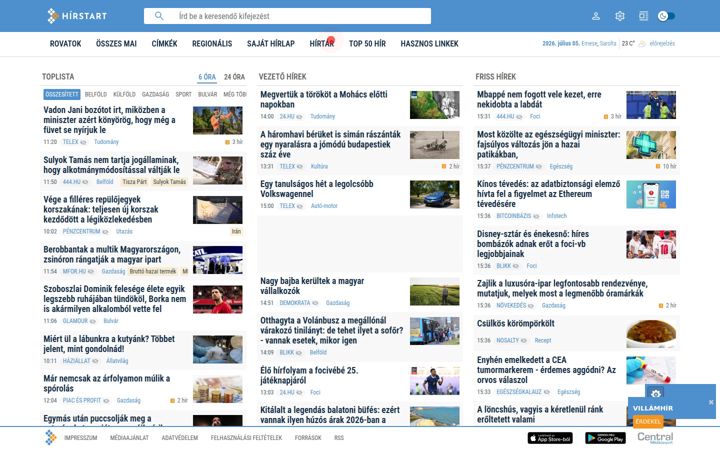This screenshot has width=720, height=450.
Task: Click the eye icon beside PÉNZCENTRUM in the repülőjegyek story
Action: pos(106,232)
